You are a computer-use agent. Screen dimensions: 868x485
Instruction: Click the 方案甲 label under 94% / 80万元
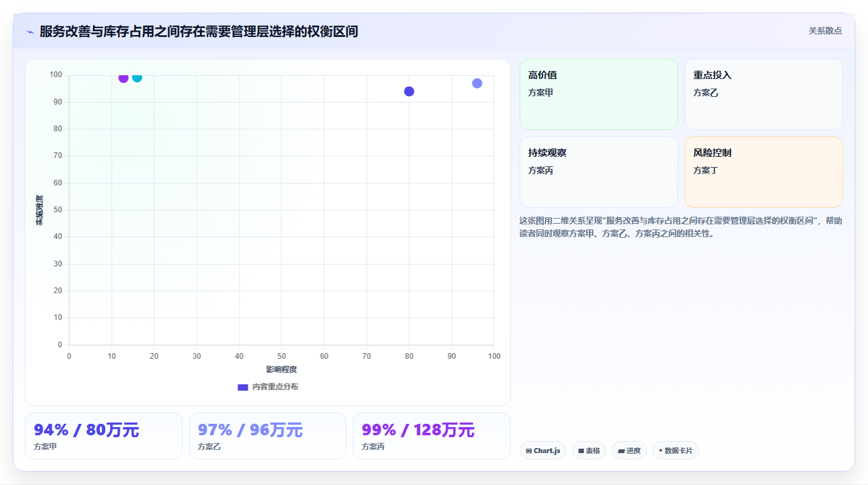[x=45, y=447]
